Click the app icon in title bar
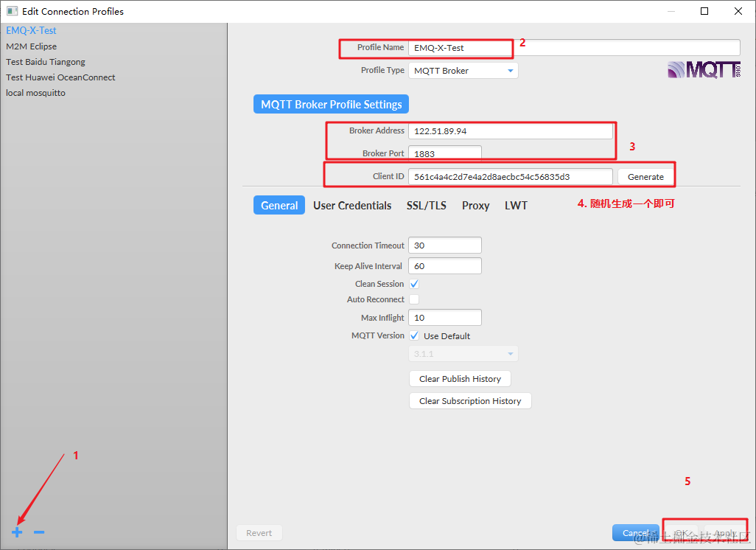The height and width of the screenshot is (550, 756). (x=12, y=11)
